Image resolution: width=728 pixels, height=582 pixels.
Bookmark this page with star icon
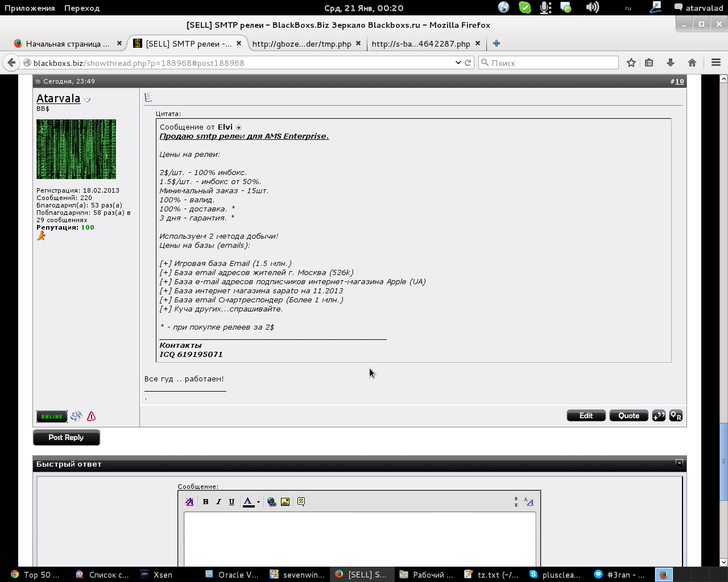(x=631, y=63)
